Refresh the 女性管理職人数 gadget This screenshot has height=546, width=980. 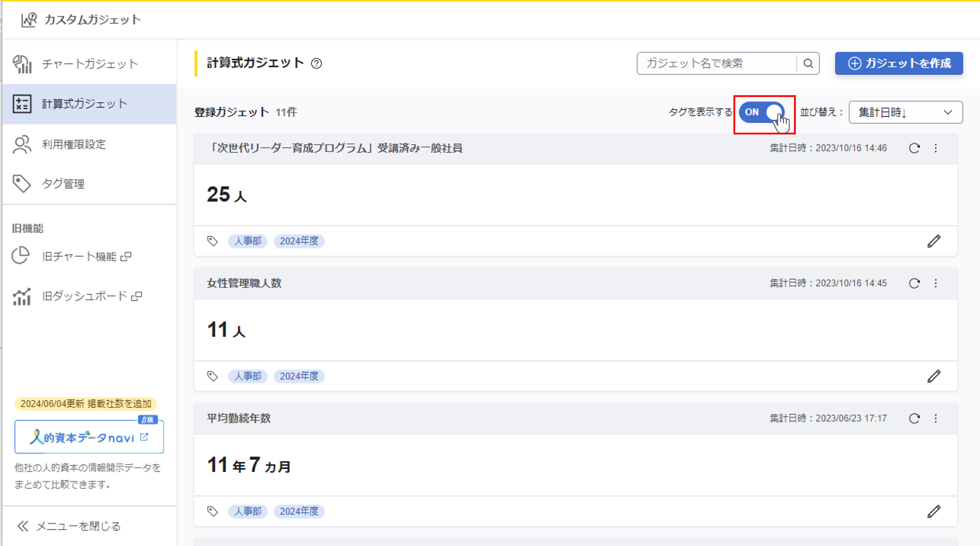914,283
